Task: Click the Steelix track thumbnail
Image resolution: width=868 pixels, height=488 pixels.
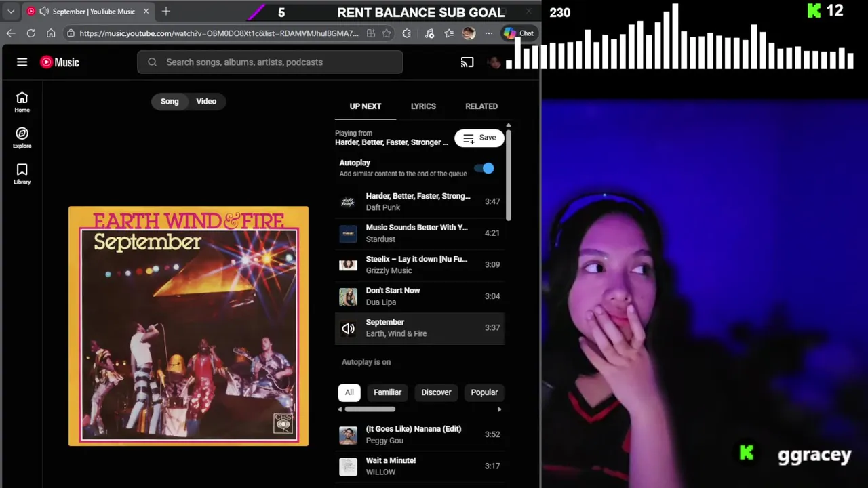Action: click(348, 265)
